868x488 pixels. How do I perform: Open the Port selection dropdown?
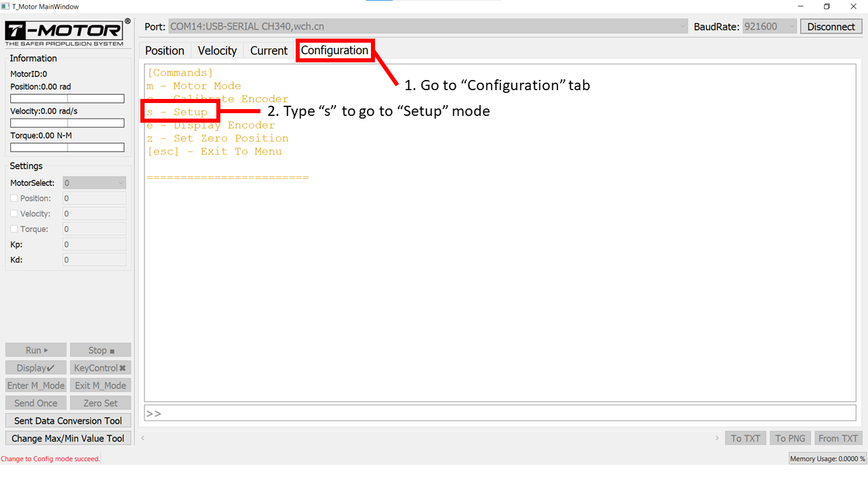click(x=428, y=26)
